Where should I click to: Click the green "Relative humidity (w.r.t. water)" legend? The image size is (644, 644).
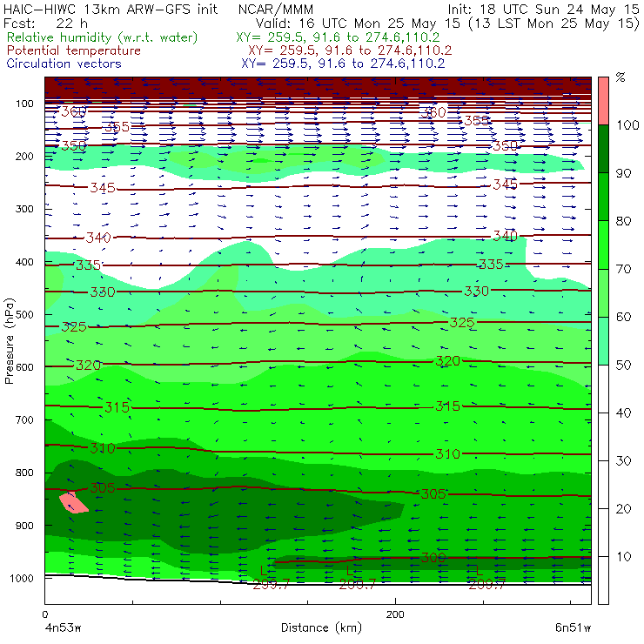(x=103, y=37)
